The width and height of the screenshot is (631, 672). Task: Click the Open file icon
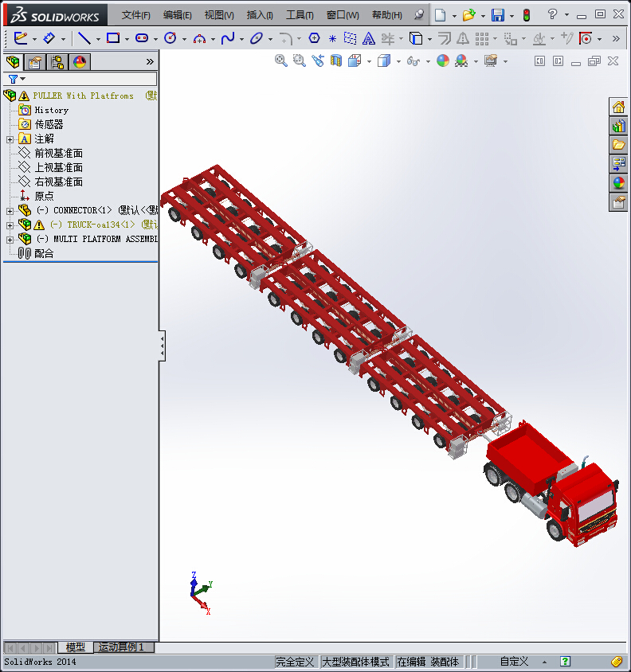pyautogui.click(x=468, y=15)
